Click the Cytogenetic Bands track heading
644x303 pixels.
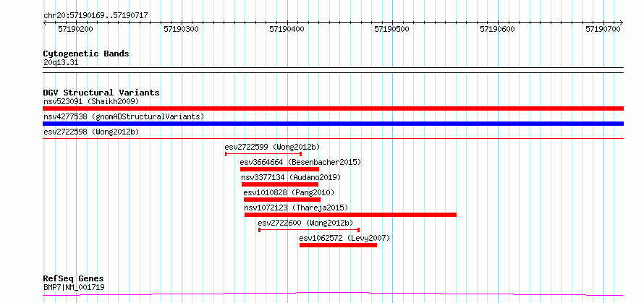click(x=86, y=54)
